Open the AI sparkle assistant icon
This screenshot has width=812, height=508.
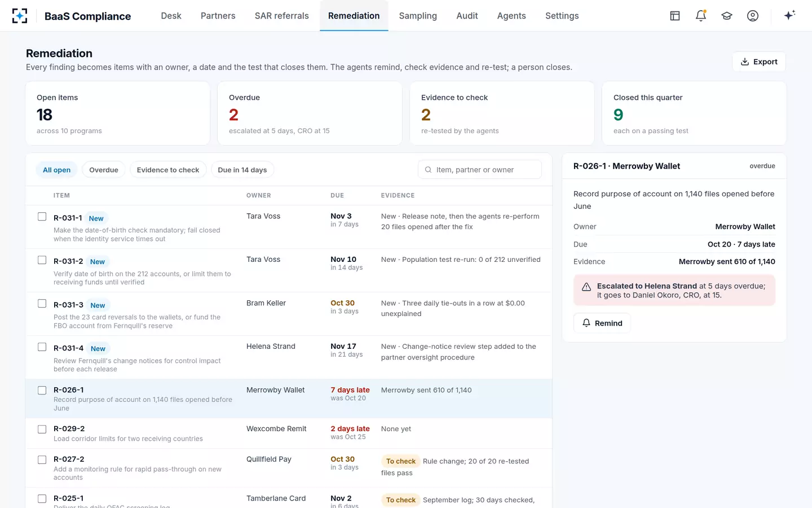[789, 15]
